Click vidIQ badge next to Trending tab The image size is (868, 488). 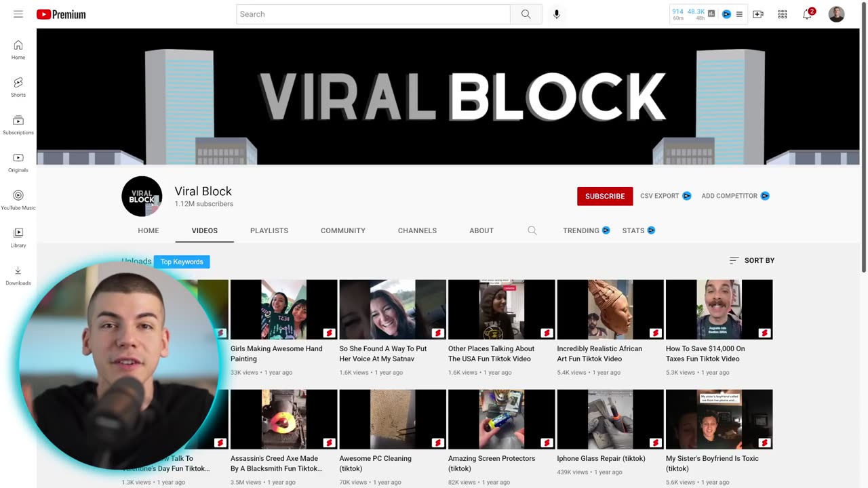click(x=606, y=230)
